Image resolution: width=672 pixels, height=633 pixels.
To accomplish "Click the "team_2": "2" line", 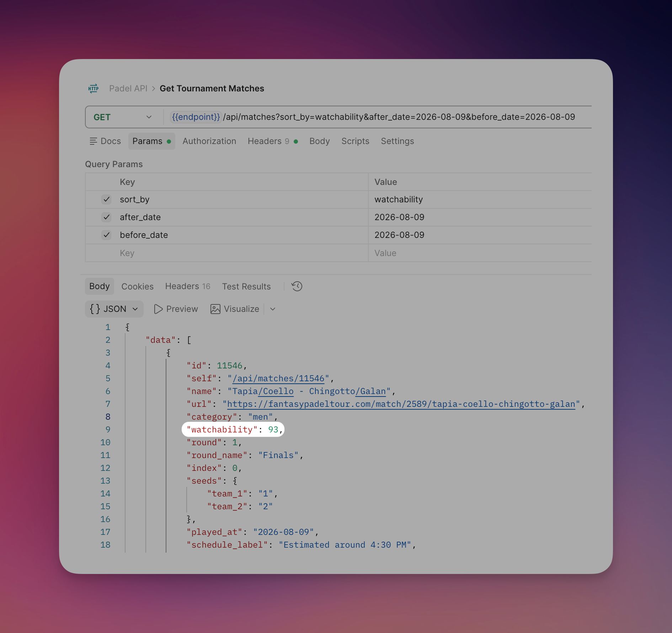I will point(240,506).
